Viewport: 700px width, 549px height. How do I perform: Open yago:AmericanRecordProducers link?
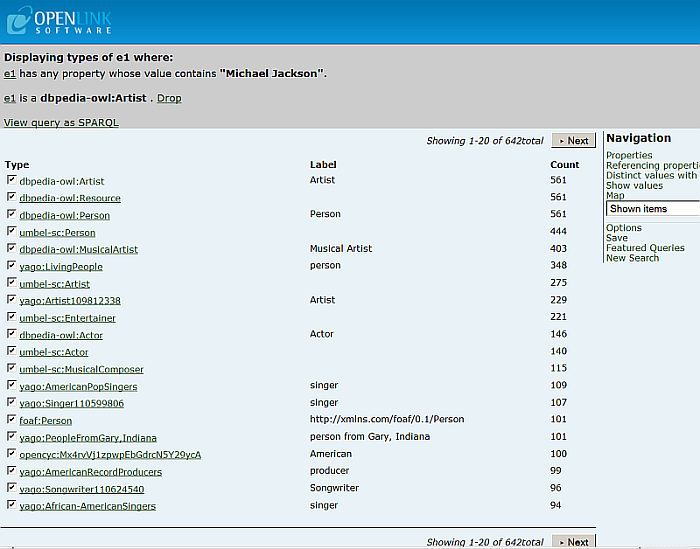pos(91,472)
